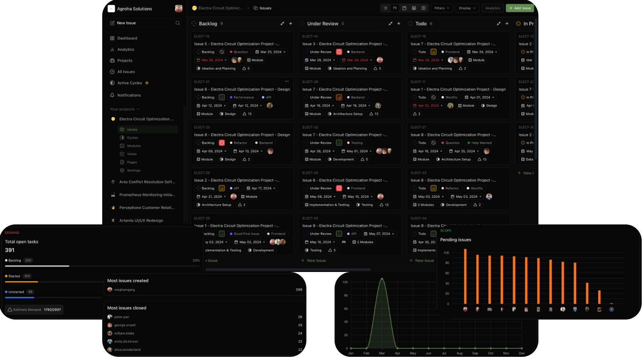Open Electra Circuit Optimiz... breadcrumb link
The image size is (644, 361).
coord(218,8)
